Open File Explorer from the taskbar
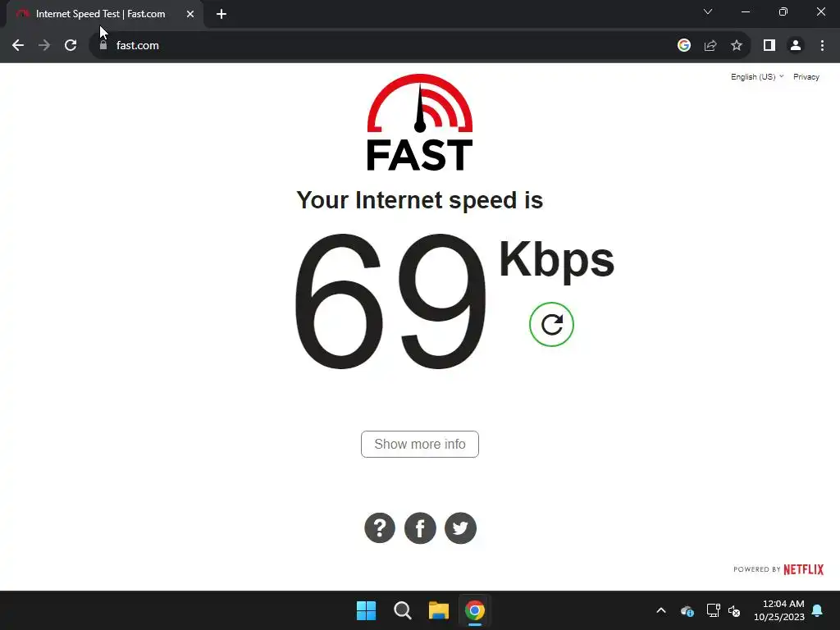 click(x=438, y=610)
